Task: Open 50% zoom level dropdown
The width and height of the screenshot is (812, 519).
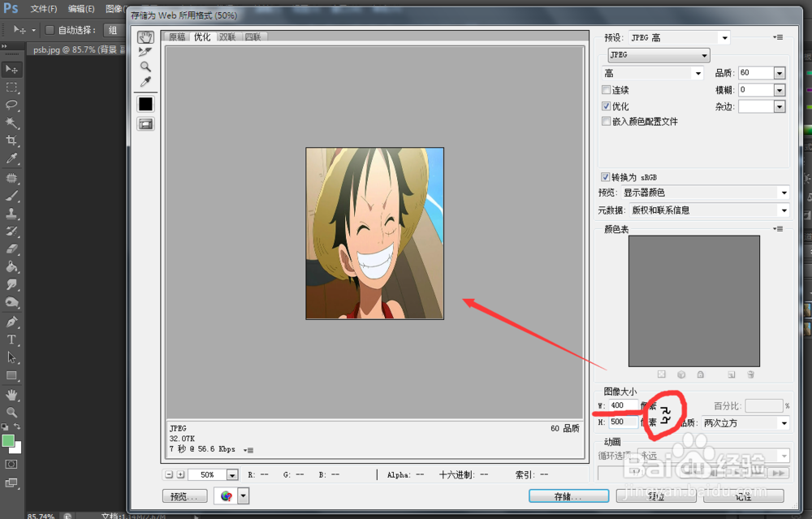Action: pos(232,475)
